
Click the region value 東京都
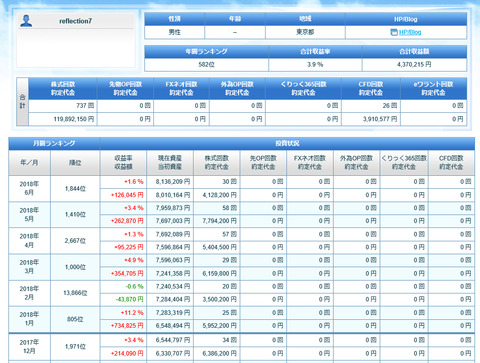(x=305, y=32)
